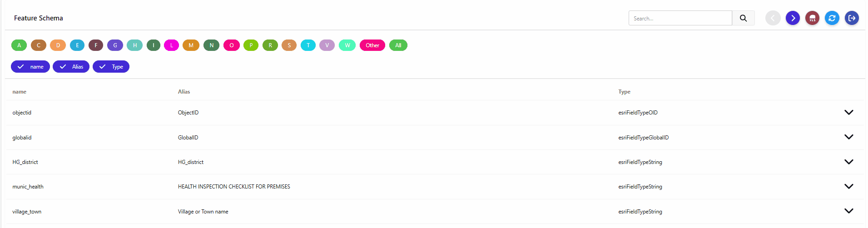
Task: Expand the objectid row details
Action: [x=848, y=112]
